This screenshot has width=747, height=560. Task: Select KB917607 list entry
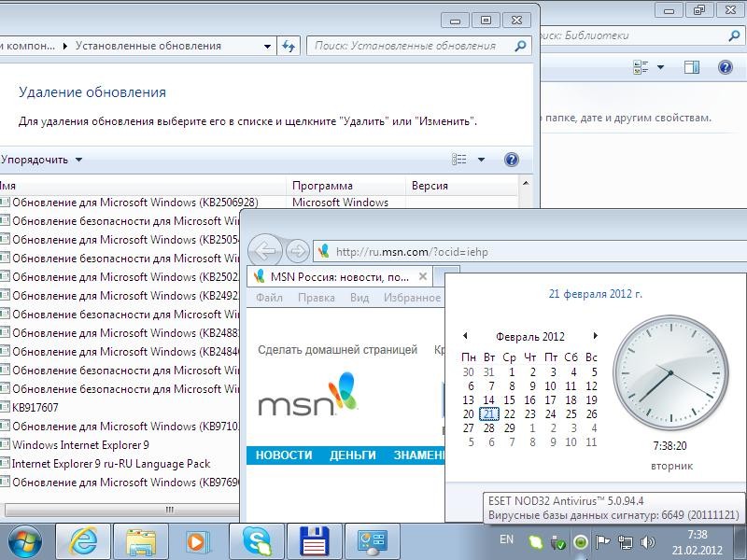pos(120,408)
